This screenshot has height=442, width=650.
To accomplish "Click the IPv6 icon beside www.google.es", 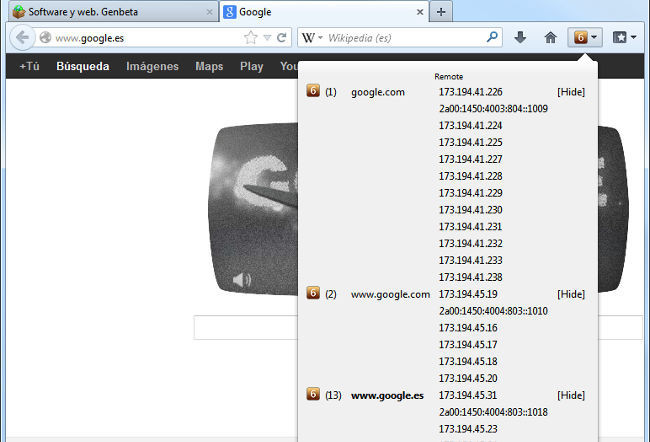I will tap(313, 394).
